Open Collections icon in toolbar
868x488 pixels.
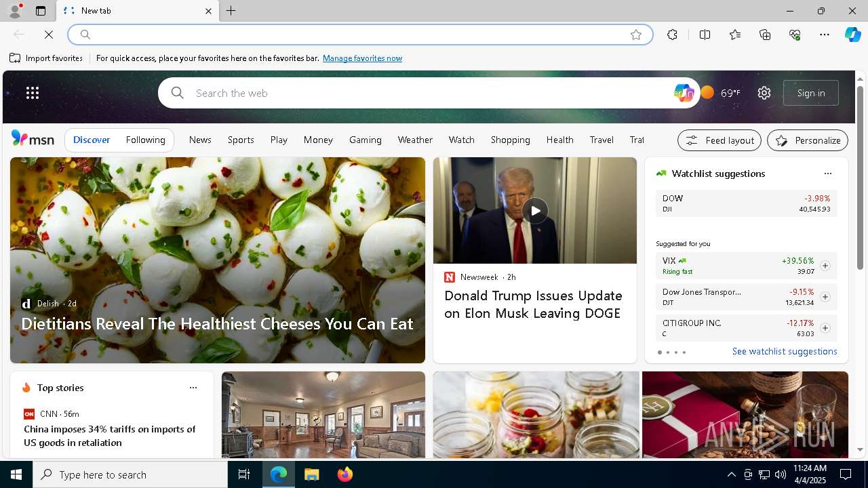[765, 35]
